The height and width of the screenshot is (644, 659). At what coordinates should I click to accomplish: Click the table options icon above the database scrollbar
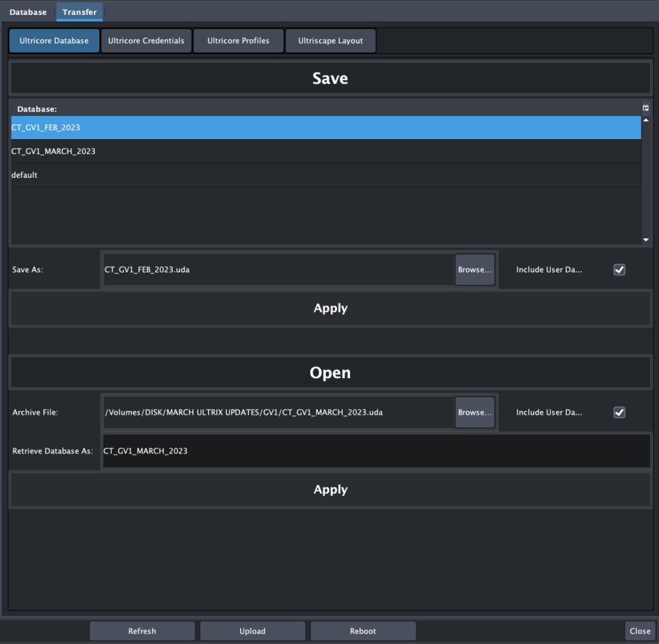[x=645, y=108]
